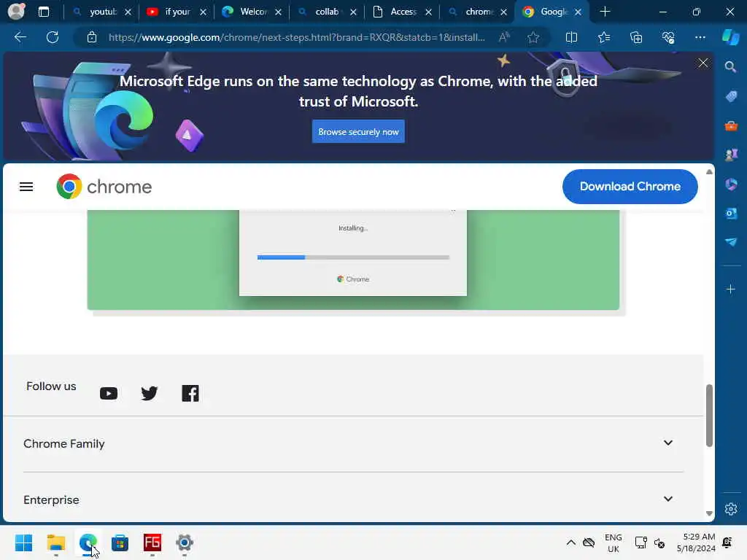Click the address bar URL field
The height and width of the screenshot is (560, 747).
[x=296, y=37]
